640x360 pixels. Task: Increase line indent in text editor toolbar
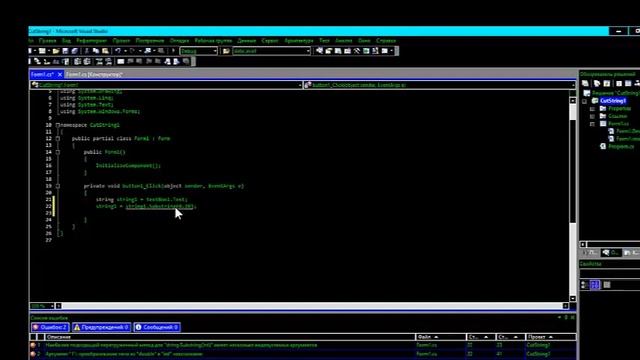(x=87, y=62)
